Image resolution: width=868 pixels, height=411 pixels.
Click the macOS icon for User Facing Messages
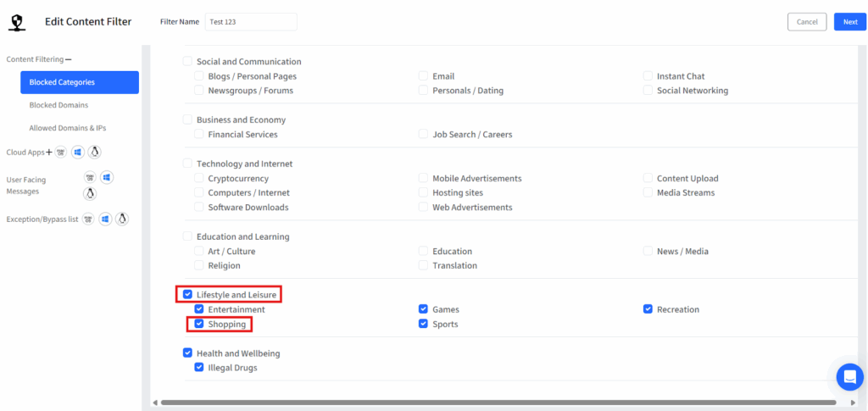90,178
